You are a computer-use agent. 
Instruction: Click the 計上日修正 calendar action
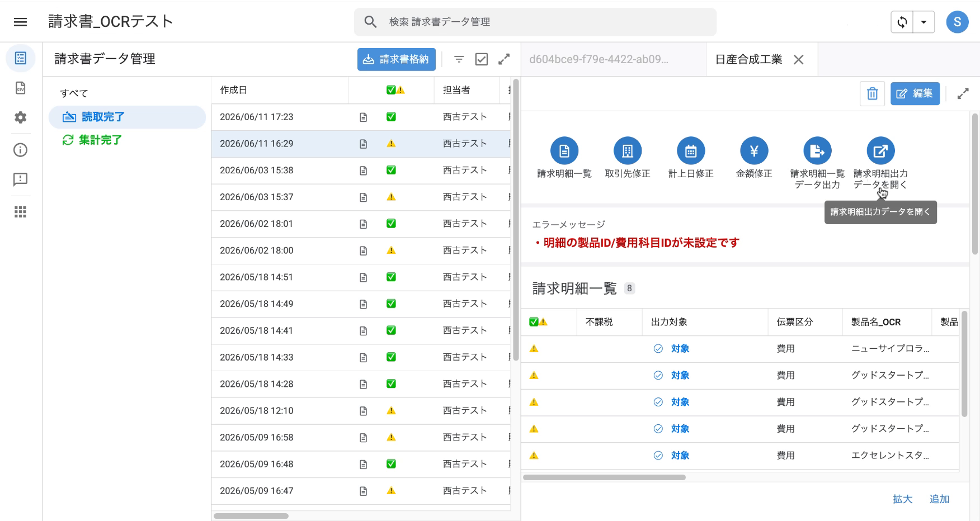click(x=691, y=158)
